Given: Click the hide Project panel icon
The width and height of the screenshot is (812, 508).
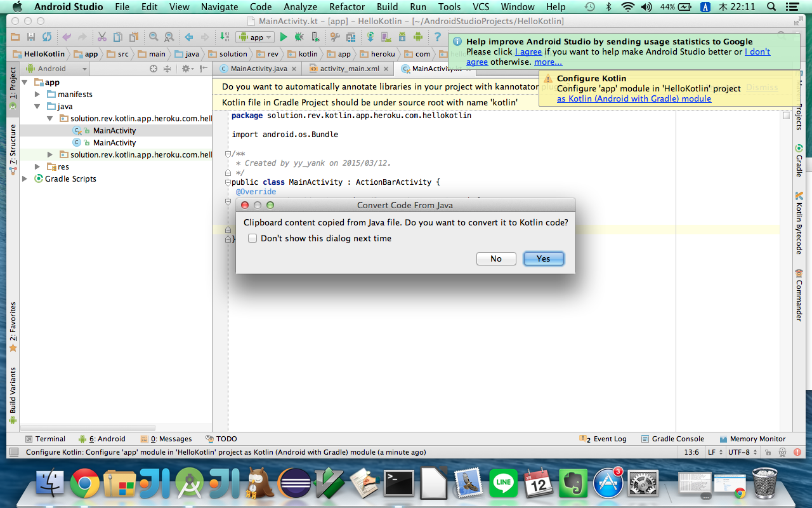Looking at the screenshot, I should click(x=203, y=69).
